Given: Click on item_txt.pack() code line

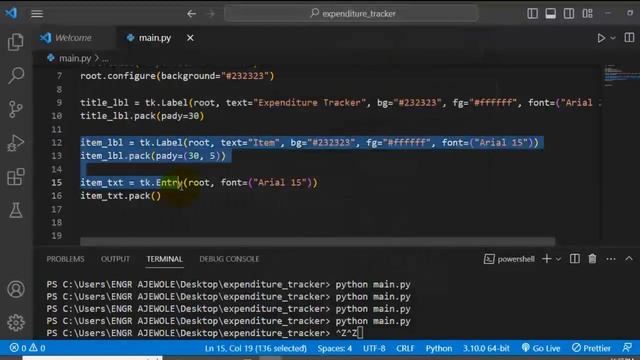Looking at the screenshot, I should tap(120, 196).
